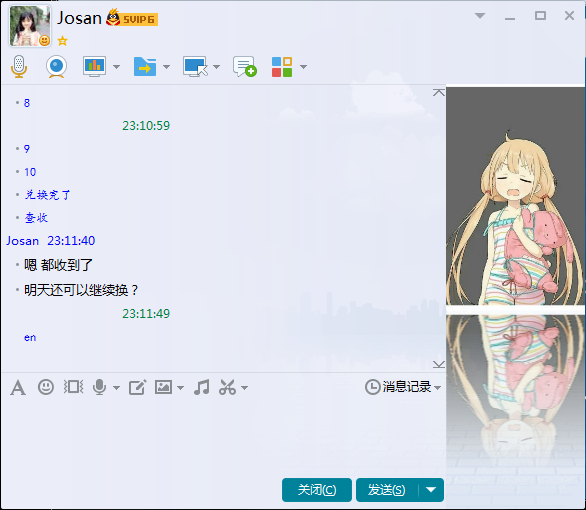Expand the apps dropdown arrow
Image resolution: width=586 pixels, height=510 pixels.
pyautogui.click(x=303, y=67)
